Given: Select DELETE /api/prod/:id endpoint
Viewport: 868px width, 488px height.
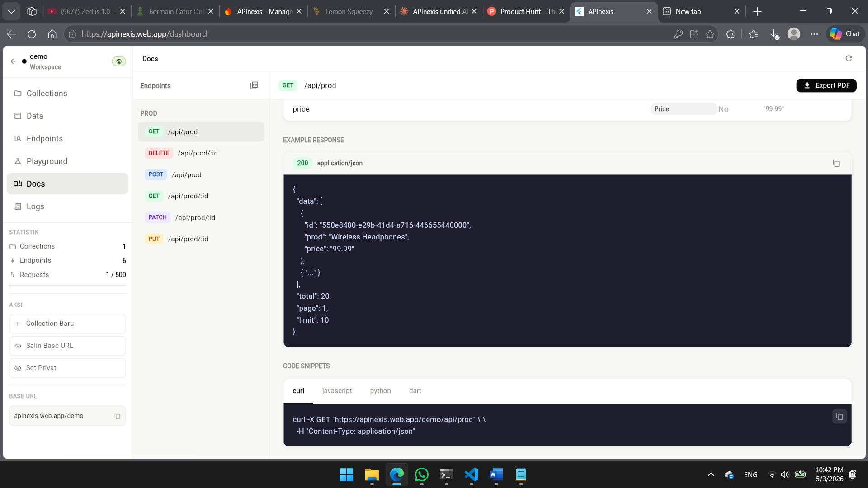Looking at the screenshot, I should [x=201, y=153].
